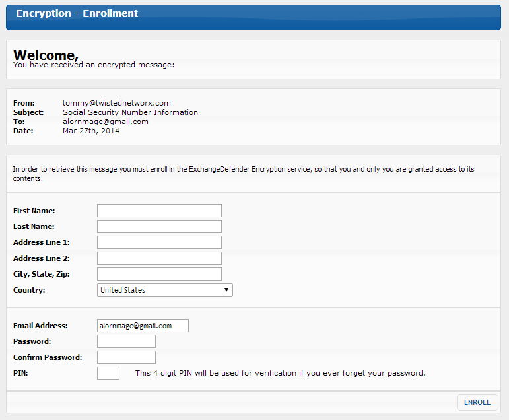Click the Welcome, heading
The width and height of the screenshot is (509, 420).
tap(46, 55)
